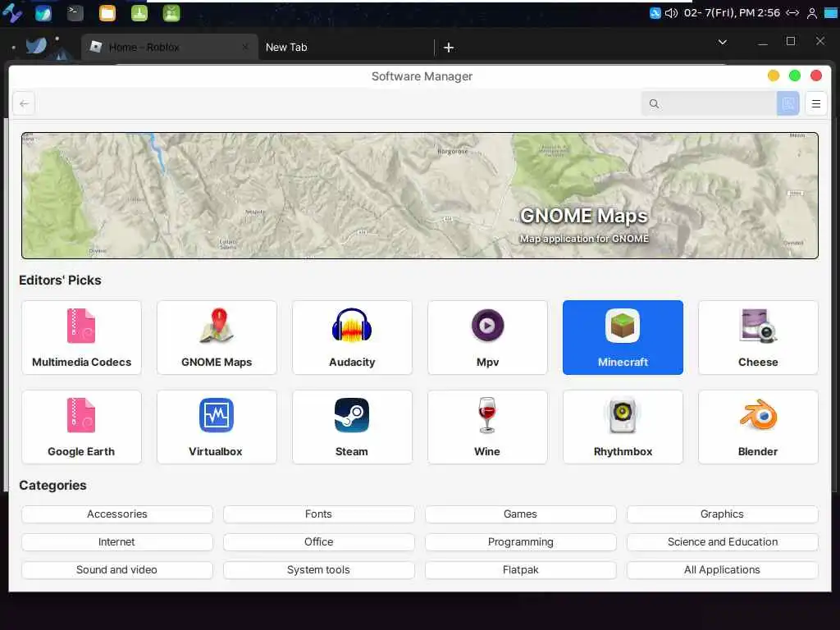The image size is (840, 630).
Task: Browse the Flatpak category
Action: click(521, 569)
